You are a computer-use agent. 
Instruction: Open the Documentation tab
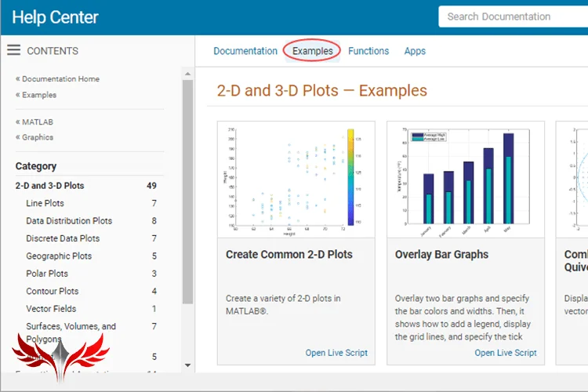[x=245, y=51]
